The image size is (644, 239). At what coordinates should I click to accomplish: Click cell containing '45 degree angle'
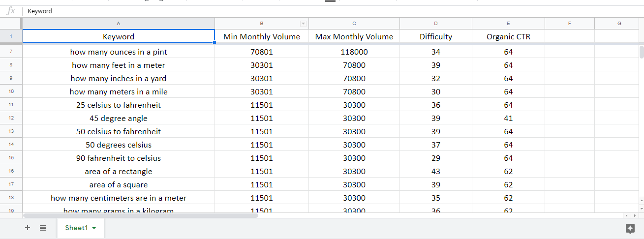(118, 118)
